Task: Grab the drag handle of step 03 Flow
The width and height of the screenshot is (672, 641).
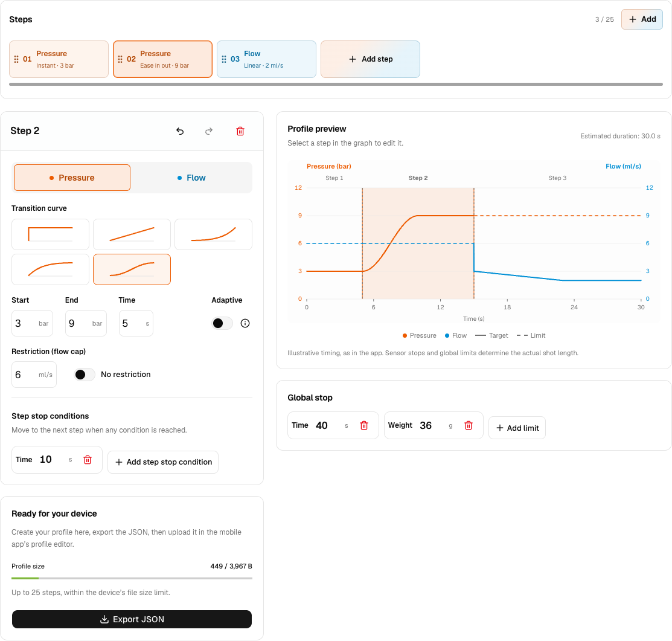Action: (224, 59)
